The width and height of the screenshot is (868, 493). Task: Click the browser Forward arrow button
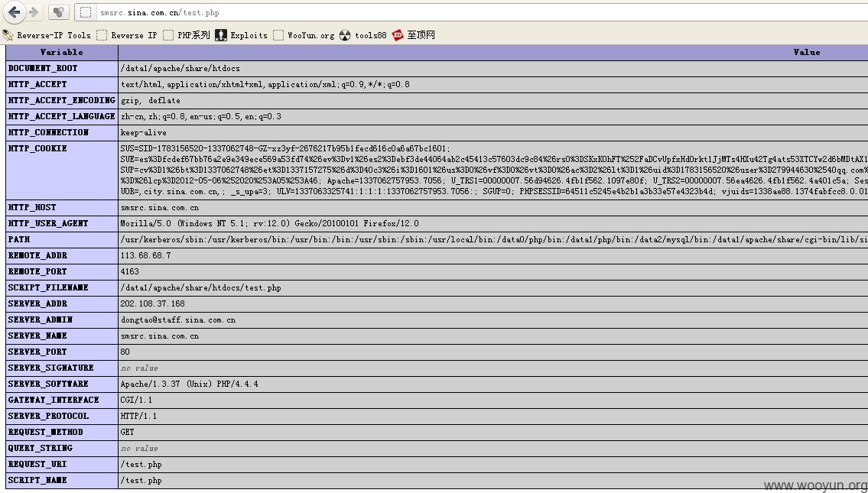[x=33, y=11]
